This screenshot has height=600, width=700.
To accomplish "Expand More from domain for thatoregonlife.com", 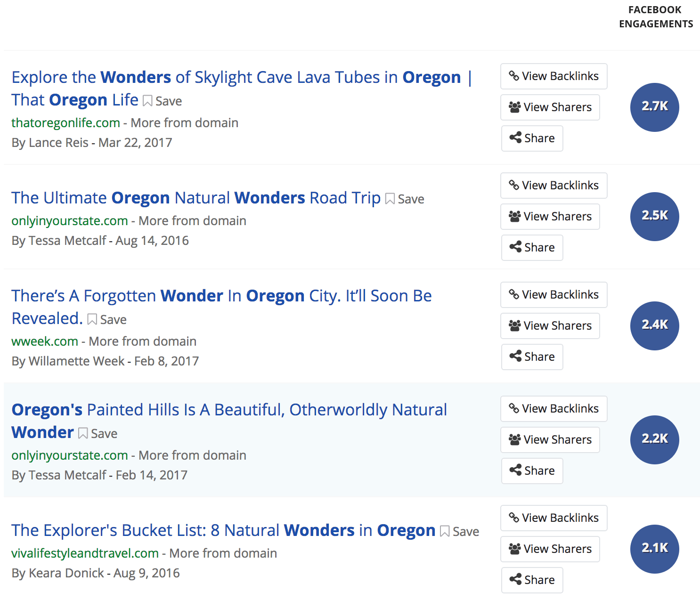I will 184,122.
